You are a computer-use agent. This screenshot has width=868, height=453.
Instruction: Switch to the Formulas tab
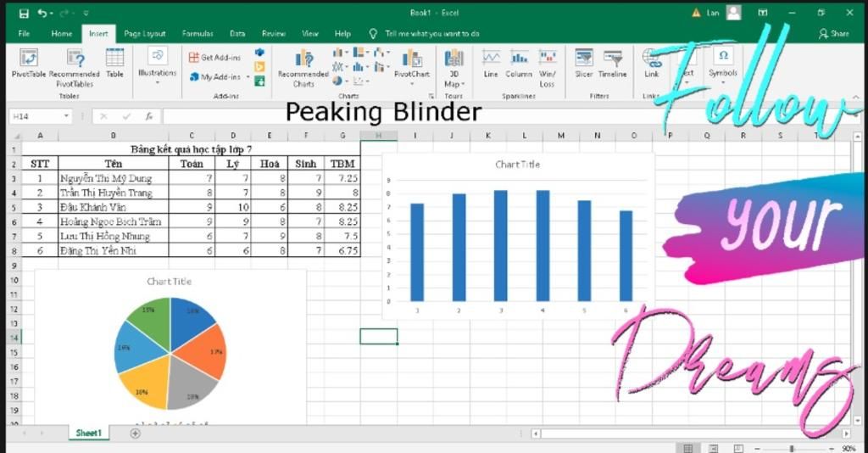click(x=198, y=33)
